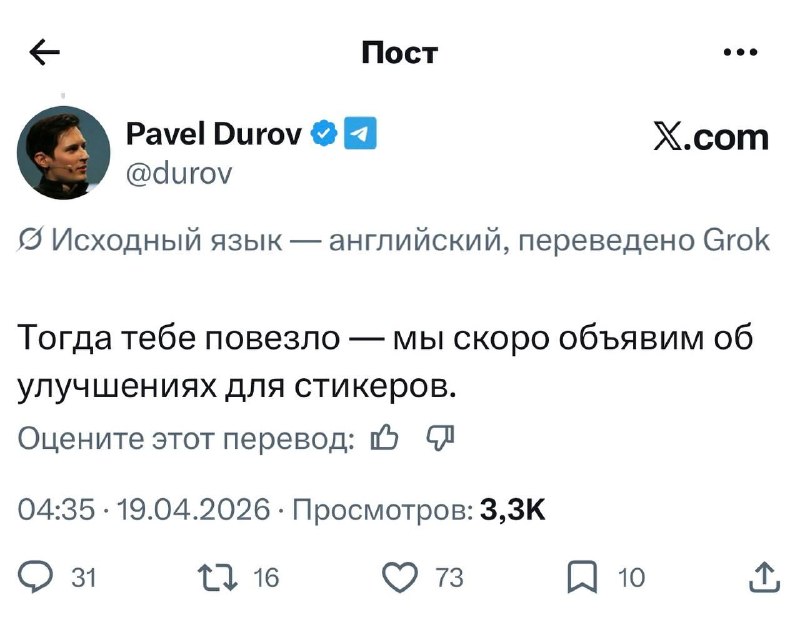Image resolution: width=800 pixels, height=622 pixels.
Task: View the 16 reposts count
Action: [266, 578]
